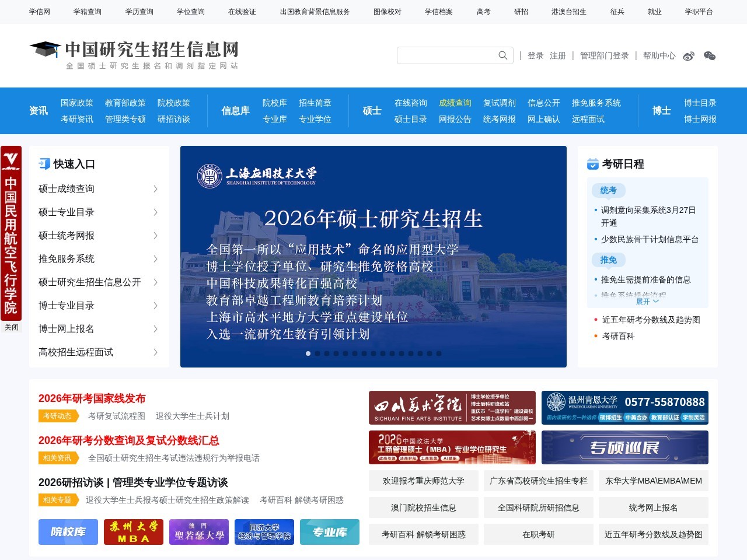This screenshot has width=747, height=560.
Task: Click the 考研动态 orange badge
Action: (58, 416)
